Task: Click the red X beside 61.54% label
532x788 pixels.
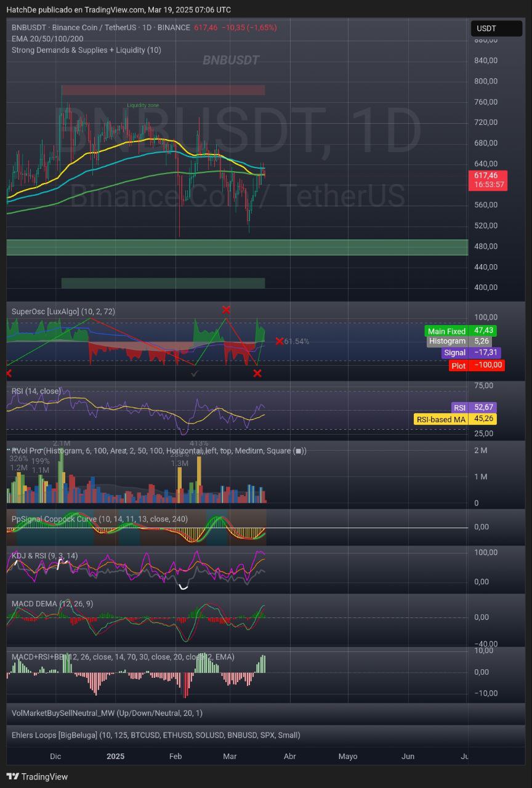Action: (280, 341)
